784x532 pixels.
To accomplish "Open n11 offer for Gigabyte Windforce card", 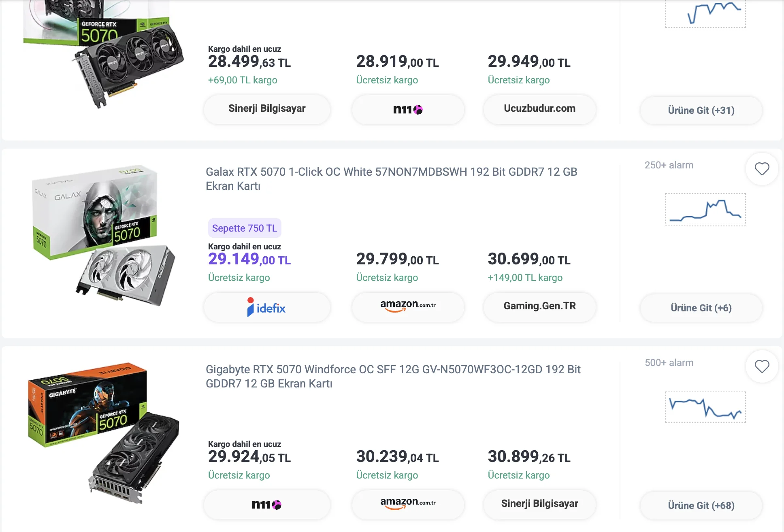I will tap(267, 504).
